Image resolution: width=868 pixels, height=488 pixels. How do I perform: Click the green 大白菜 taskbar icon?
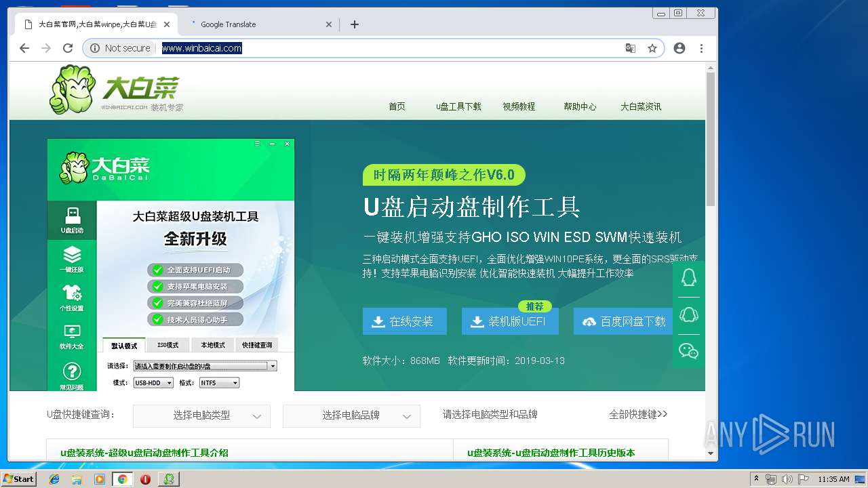[168, 479]
